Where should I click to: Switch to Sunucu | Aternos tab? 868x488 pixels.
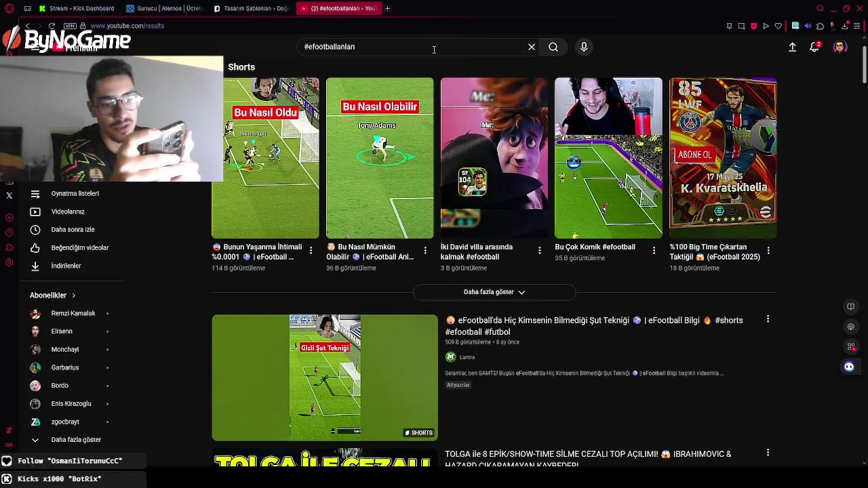[164, 8]
